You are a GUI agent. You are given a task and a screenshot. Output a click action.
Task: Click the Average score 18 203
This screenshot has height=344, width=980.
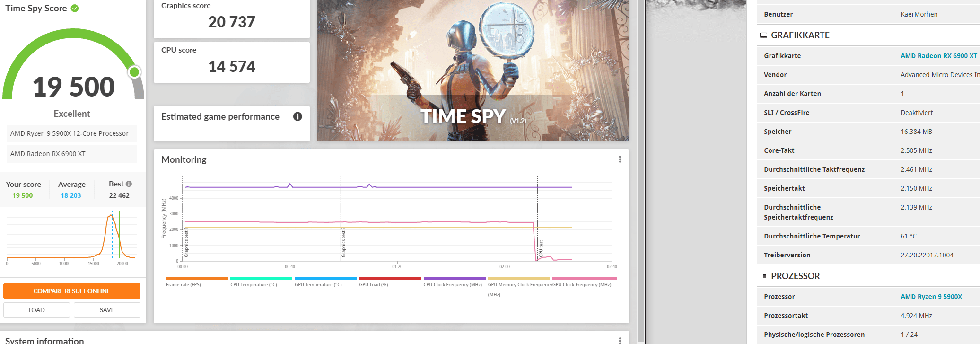(71, 195)
